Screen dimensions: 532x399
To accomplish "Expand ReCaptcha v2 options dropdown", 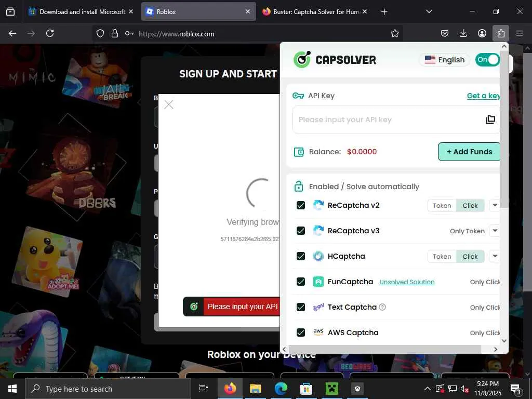I will 495,205.
